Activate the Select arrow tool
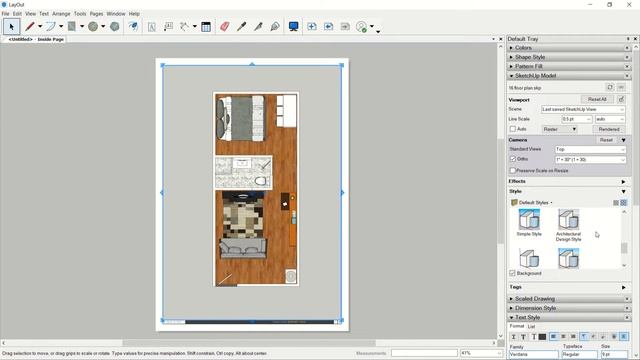The width and height of the screenshot is (640, 360). point(11,27)
